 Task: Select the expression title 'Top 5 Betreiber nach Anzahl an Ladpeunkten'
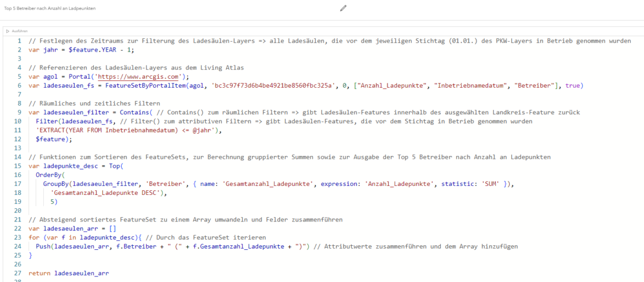click(x=50, y=8)
